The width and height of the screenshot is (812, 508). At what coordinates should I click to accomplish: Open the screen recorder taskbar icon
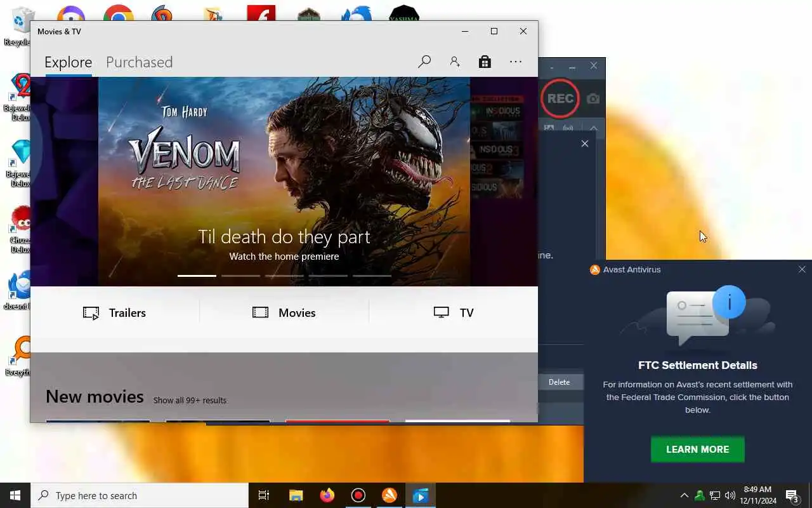[x=358, y=495]
